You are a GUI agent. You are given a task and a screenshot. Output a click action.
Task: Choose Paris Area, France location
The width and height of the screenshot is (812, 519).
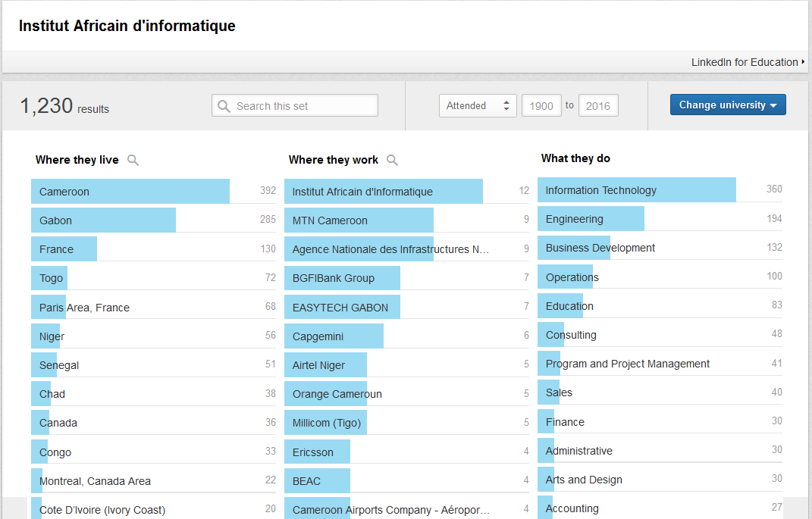point(153,308)
